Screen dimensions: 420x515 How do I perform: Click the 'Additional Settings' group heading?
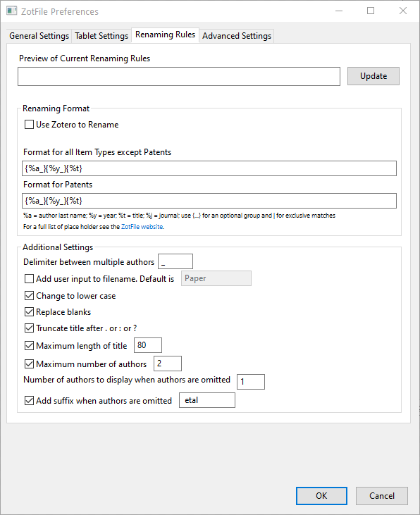point(58,247)
